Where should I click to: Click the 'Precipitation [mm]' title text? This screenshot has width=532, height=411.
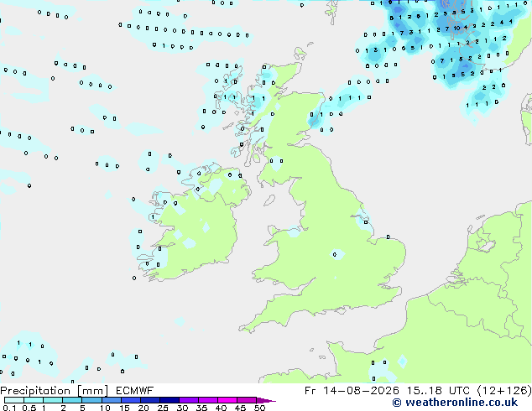click(54, 391)
